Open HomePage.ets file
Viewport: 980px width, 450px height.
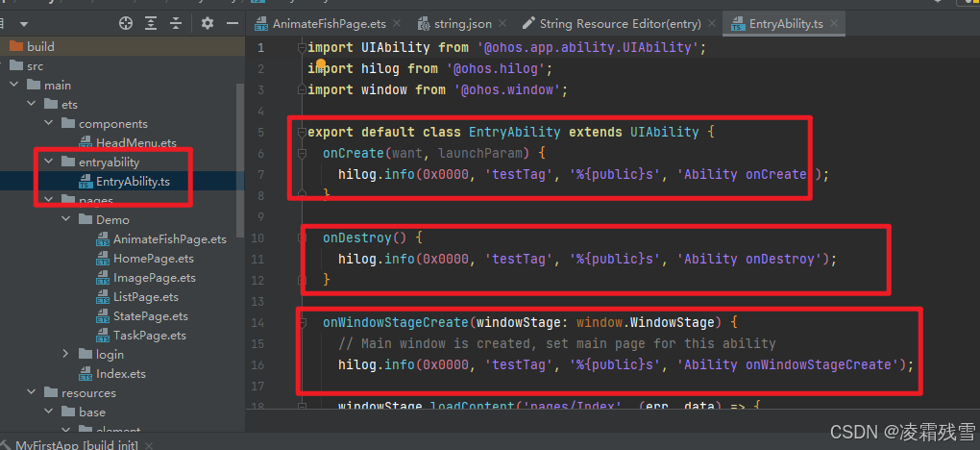coord(154,259)
